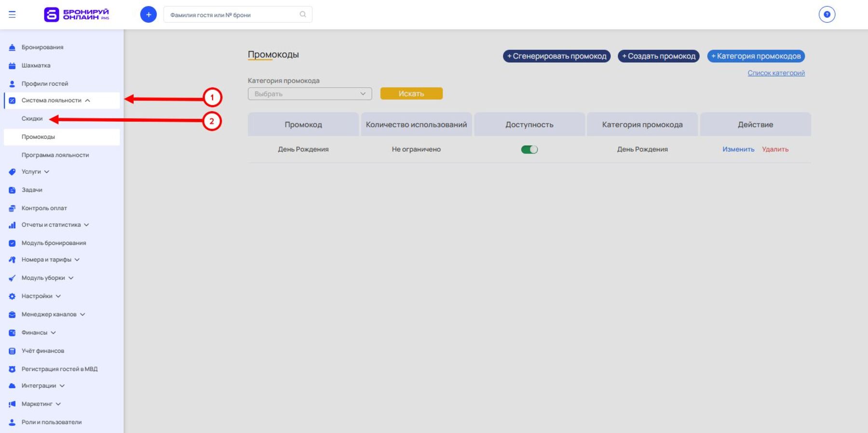Select Программа лояльности submenu item
The width and height of the screenshot is (868, 433).
[x=55, y=155]
